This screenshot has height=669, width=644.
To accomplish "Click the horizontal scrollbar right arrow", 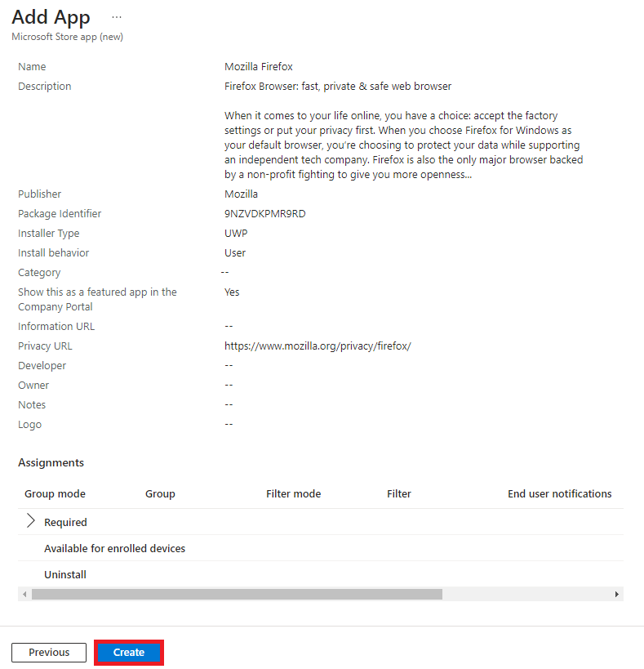I will click(617, 595).
